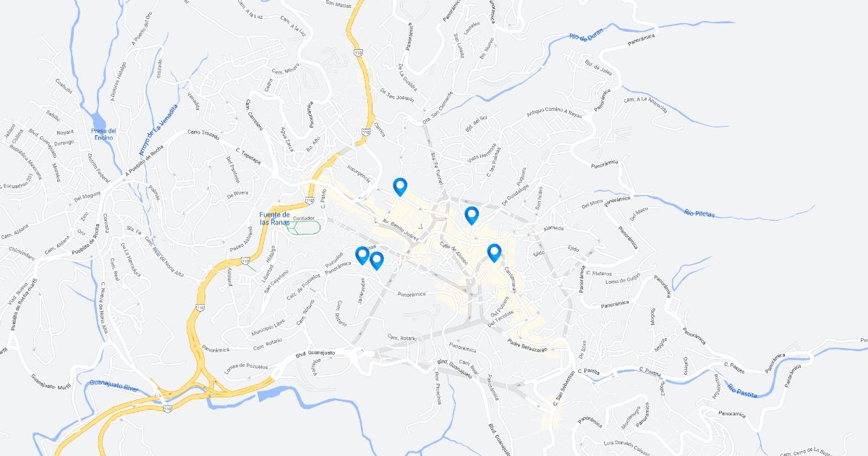Click the 110 shield near Guanajuato River
The height and width of the screenshot is (456, 868).
168,409
